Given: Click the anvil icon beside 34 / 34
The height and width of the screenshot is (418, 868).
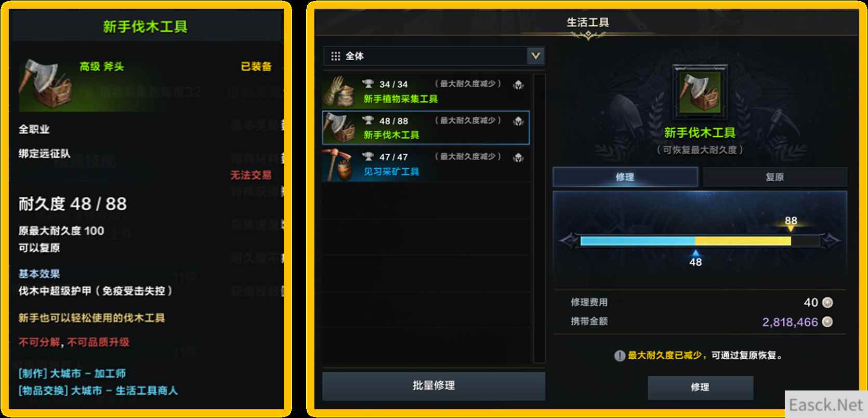Looking at the screenshot, I should (368, 83).
